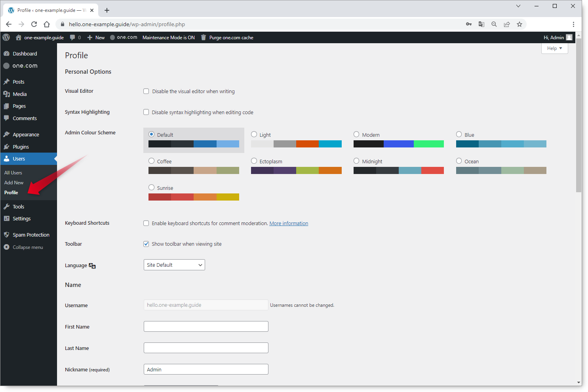Check Disable the visual editor when writing
Screen dimensions: 588x392
pos(146,91)
